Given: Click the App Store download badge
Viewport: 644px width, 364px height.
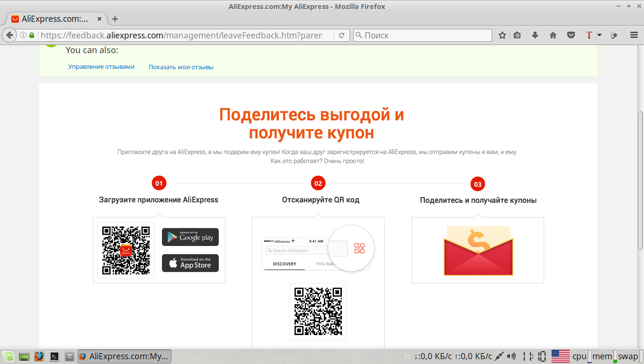Looking at the screenshot, I should (190, 263).
